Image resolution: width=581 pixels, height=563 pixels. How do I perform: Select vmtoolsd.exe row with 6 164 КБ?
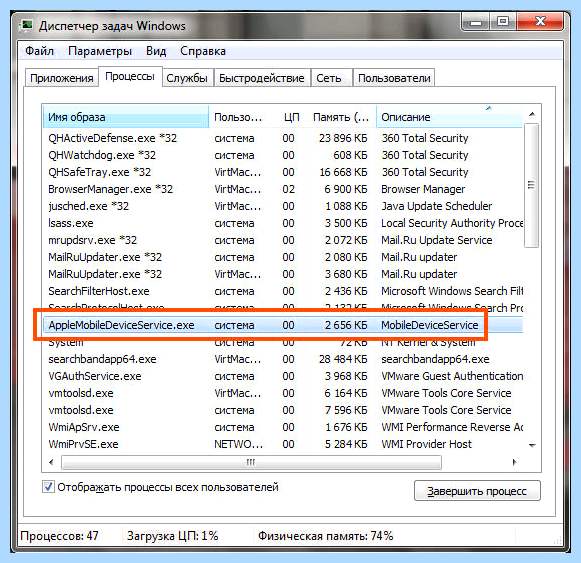pos(283,393)
